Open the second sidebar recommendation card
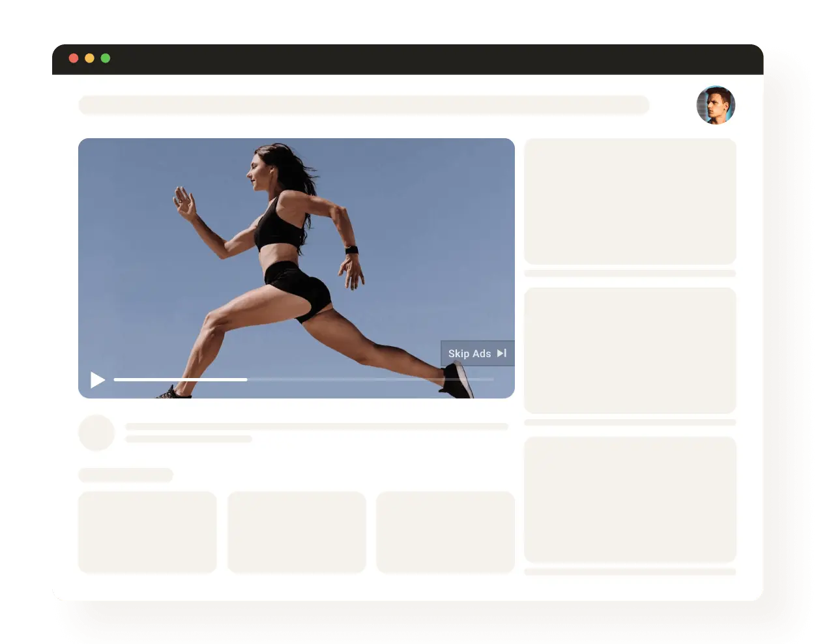The image size is (816, 644). point(630,350)
